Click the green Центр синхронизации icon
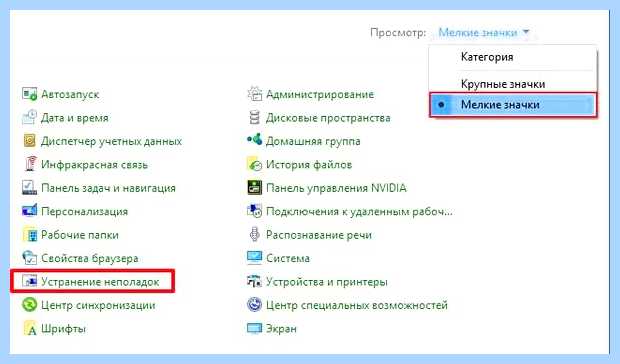The image size is (620, 364). pos(30,305)
